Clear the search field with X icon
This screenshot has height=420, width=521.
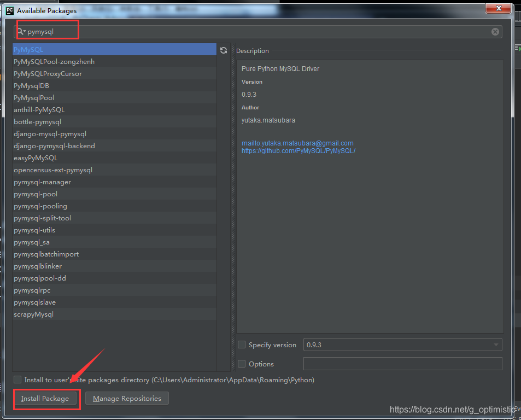[x=495, y=32]
